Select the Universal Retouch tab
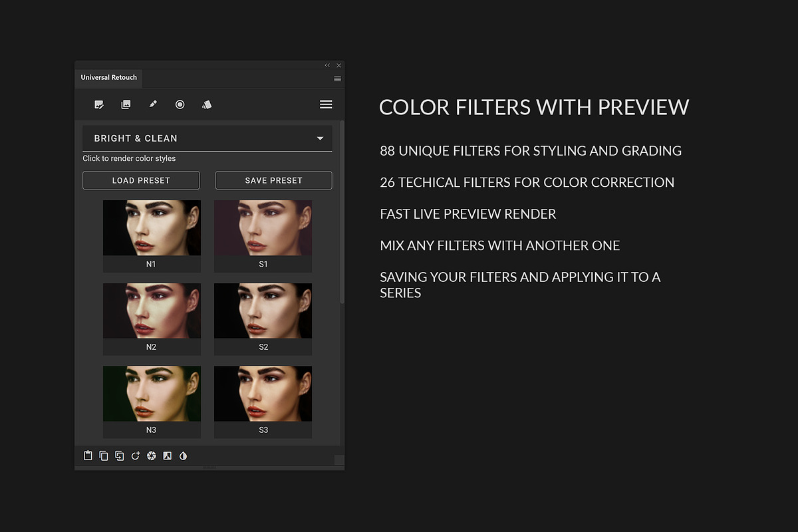 tap(109, 78)
